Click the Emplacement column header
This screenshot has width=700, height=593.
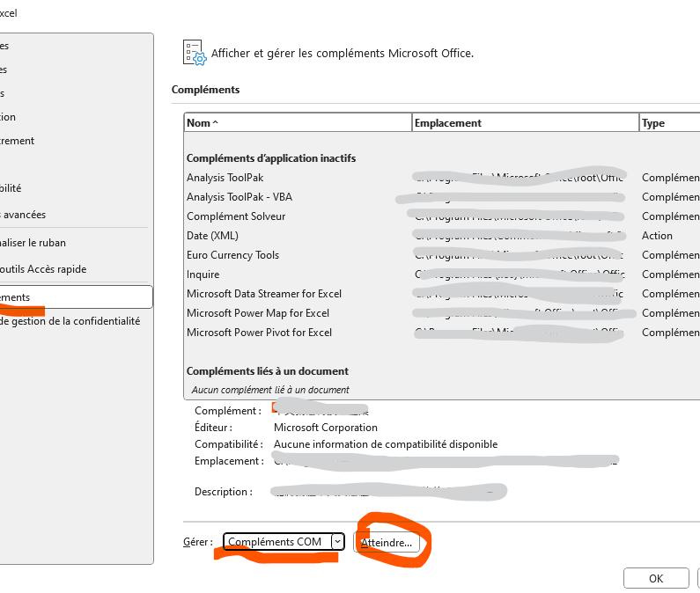coord(525,122)
